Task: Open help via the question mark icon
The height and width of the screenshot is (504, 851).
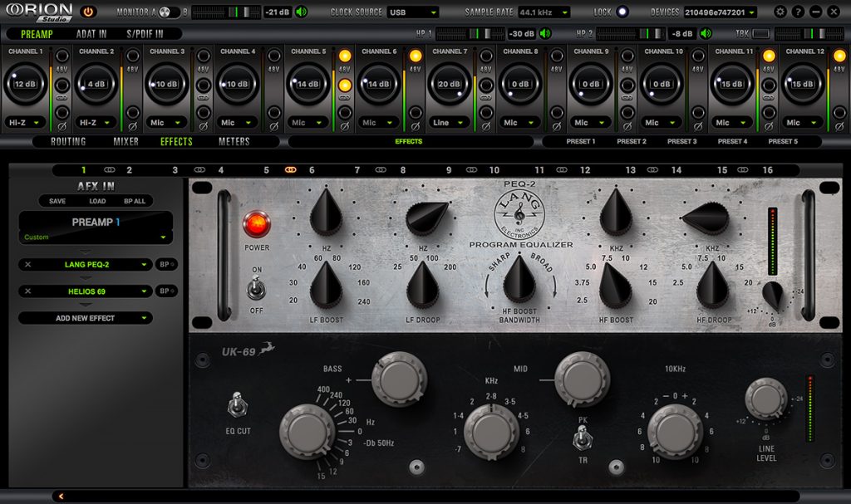Action: [x=798, y=12]
